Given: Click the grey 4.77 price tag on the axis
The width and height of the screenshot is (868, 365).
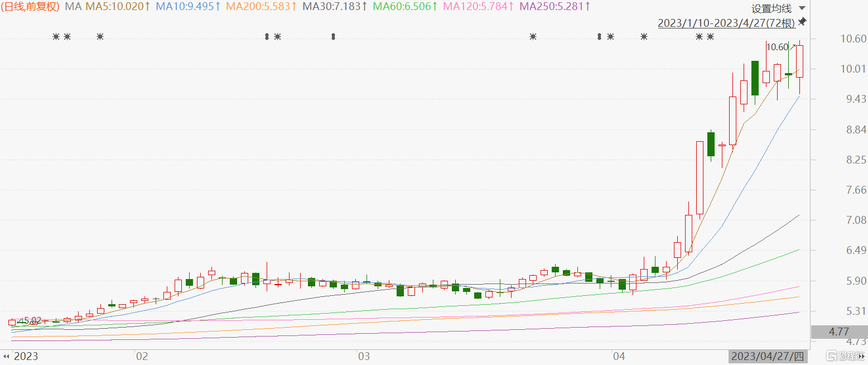Looking at the screenshot, I should point(839,332).
